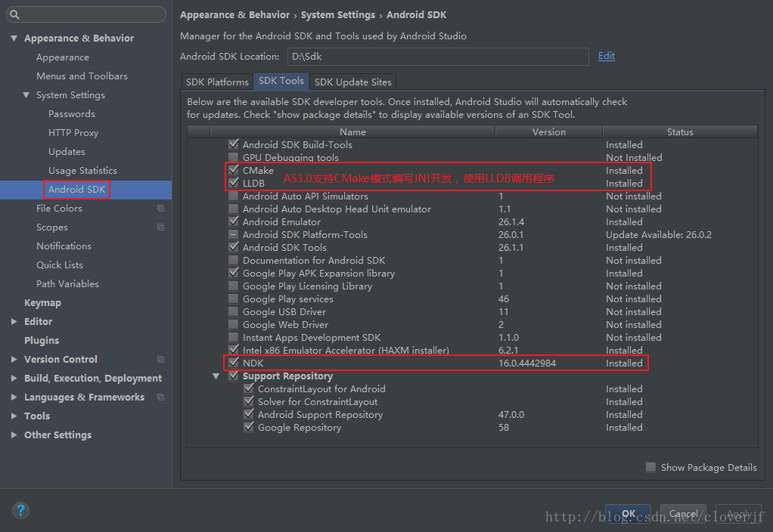This screenshot has width=773, height=532.
Task: Uncheck the NDK checkbox
Action: coord(234,363)
